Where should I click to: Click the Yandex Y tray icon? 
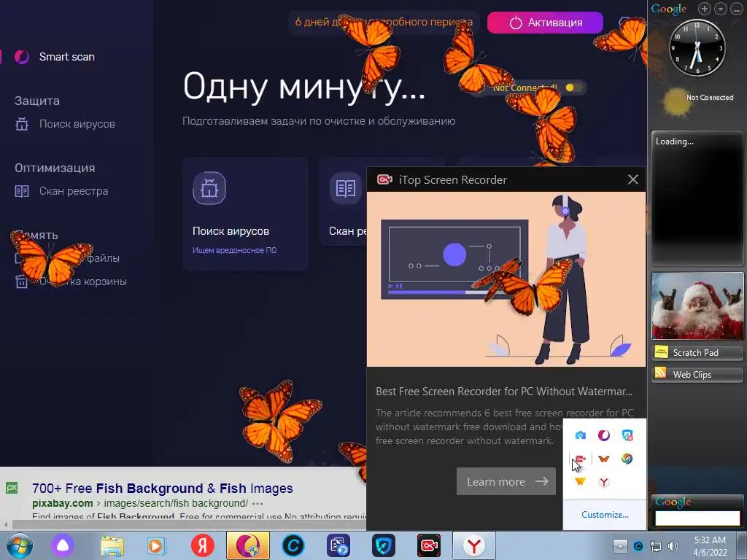pos(603,482)
